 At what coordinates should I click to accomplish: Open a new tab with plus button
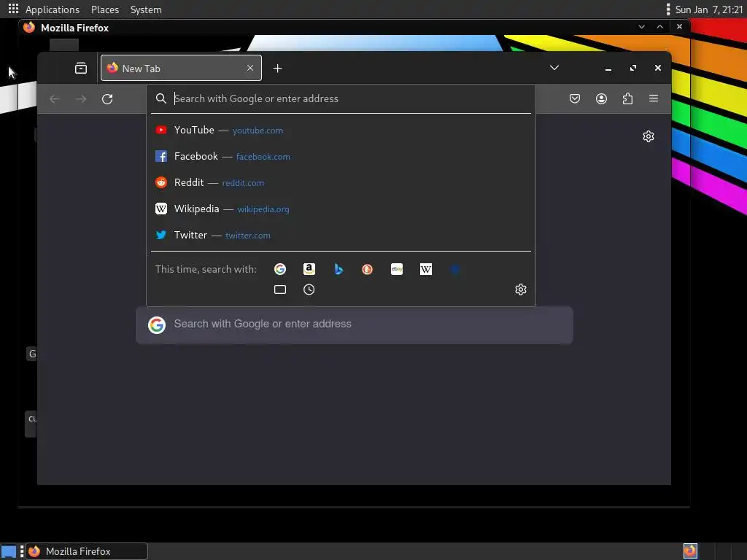click(x=278, y=69)
